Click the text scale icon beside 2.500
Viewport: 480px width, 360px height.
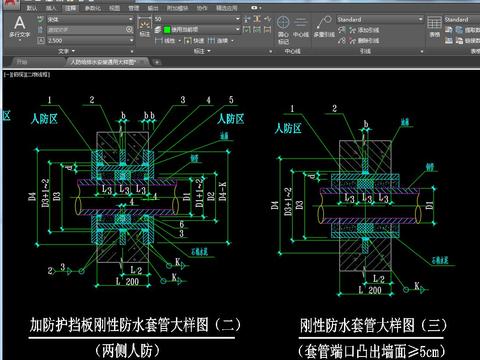click(41, 41)
